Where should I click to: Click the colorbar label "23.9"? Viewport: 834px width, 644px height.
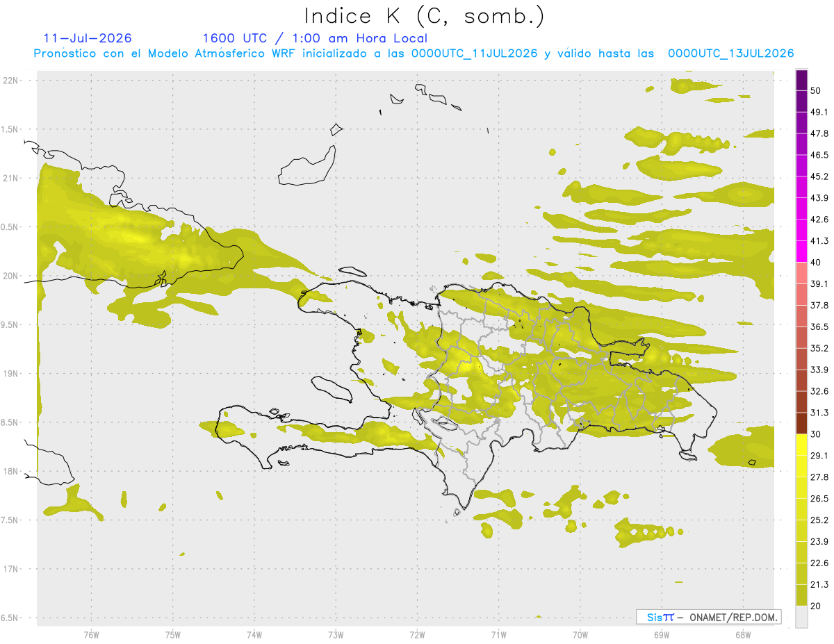819,542
